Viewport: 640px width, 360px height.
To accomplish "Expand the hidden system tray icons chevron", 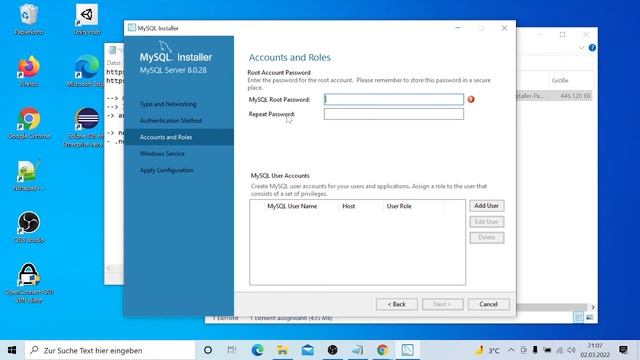I will tap(511, 350).
